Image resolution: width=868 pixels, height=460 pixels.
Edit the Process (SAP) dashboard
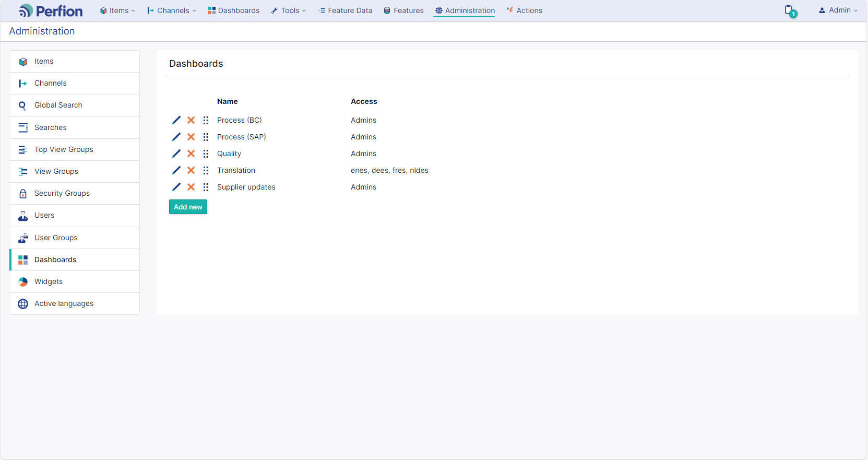click(176, 137)
